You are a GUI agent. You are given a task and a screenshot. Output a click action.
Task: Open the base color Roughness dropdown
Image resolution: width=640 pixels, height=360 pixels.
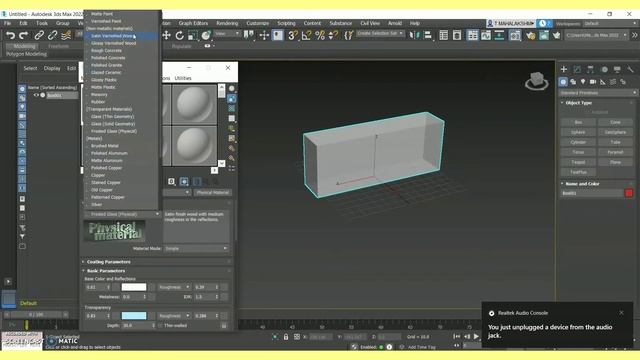tap(174, 287)
